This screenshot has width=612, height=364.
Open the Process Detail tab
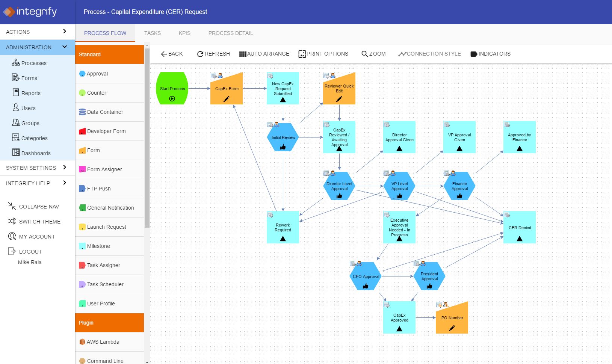pyautogui.click(x=231, y=33)
